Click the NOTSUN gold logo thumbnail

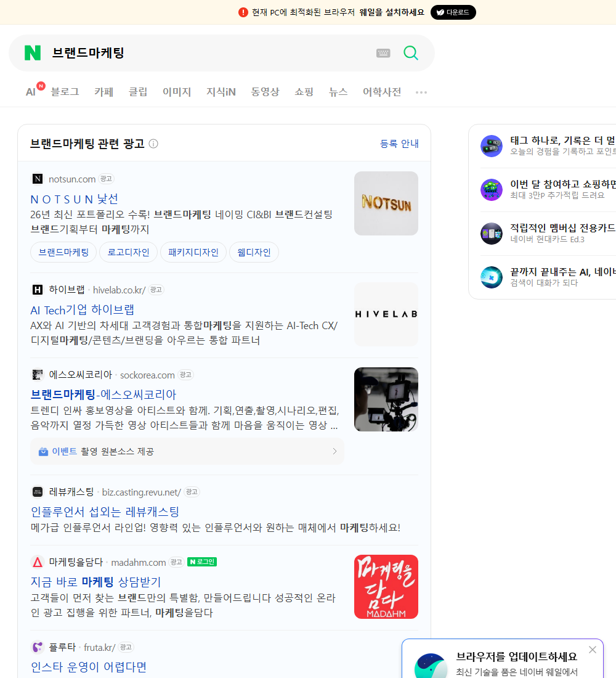click(386, 203)
